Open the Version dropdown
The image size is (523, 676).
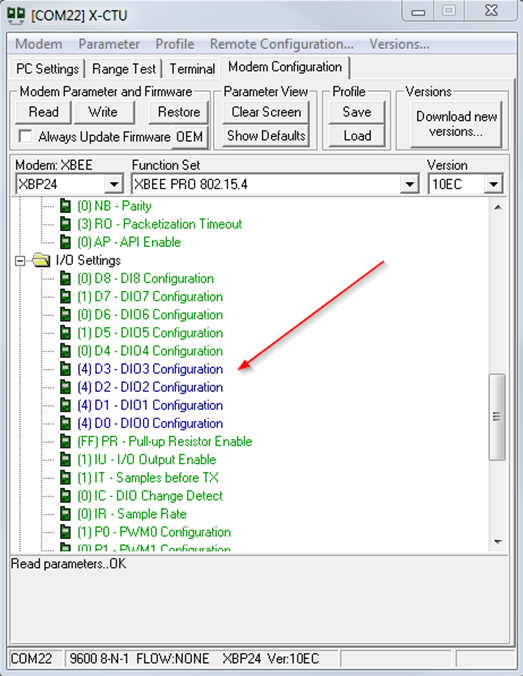(x=493, y=185)
